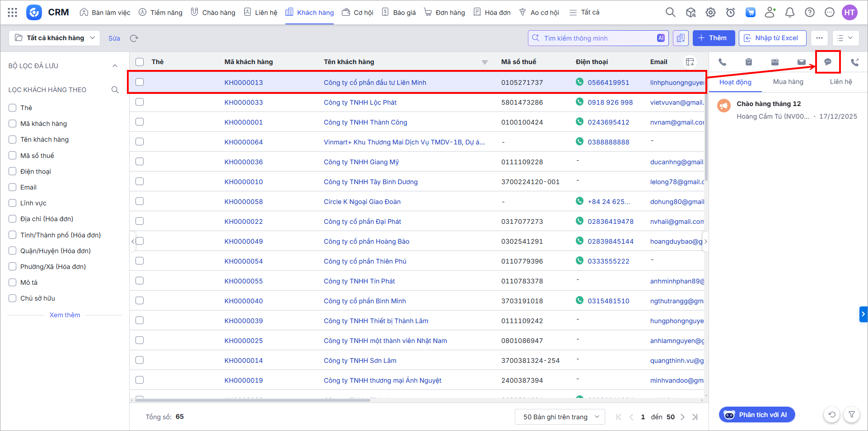Tick the Email filter checkbox
Viewport: 868px width, 431px height.
coord(13,187)
